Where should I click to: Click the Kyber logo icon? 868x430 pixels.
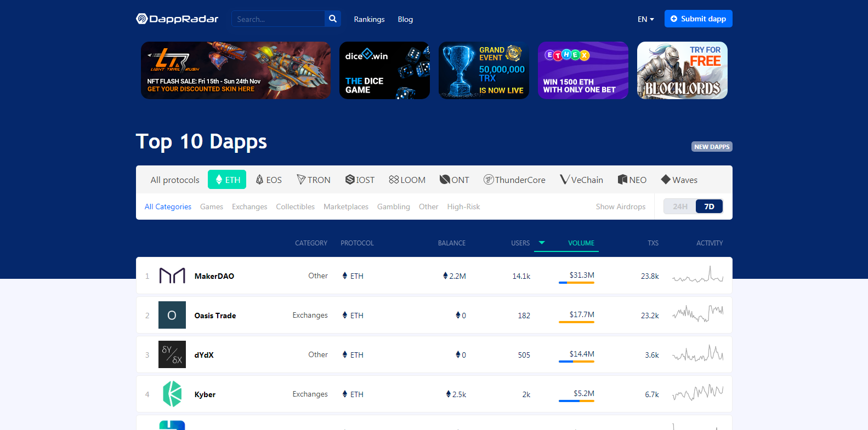pyautogui.click(x=172, y=394)
